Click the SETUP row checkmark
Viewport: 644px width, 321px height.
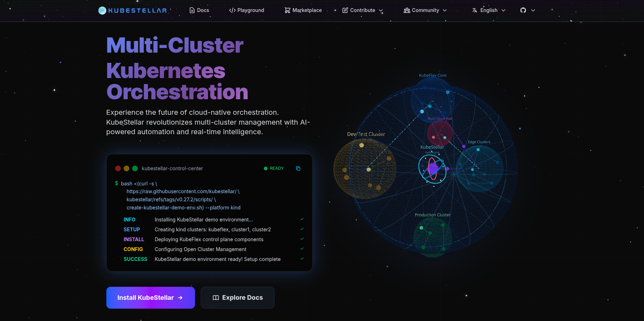pos(302,229)
